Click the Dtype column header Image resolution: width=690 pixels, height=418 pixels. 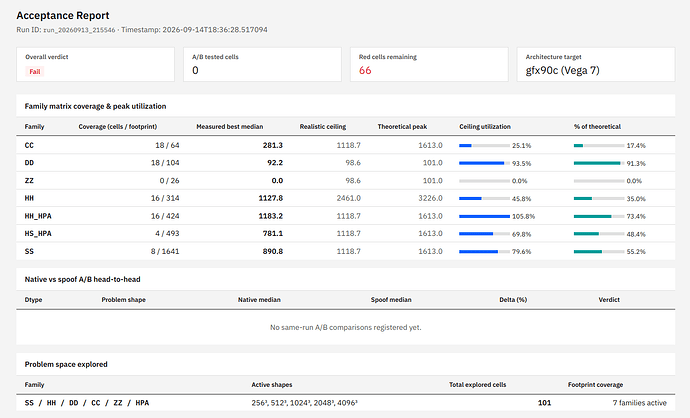coord(33,300)
